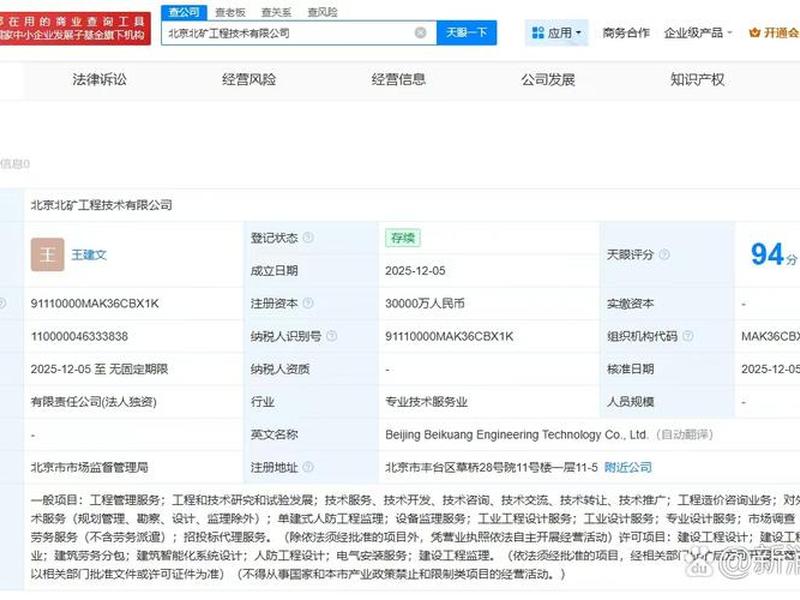Select the 北京市市场监督管理局 cell
This screenshot has width=800, height=600.
[89, 467]
